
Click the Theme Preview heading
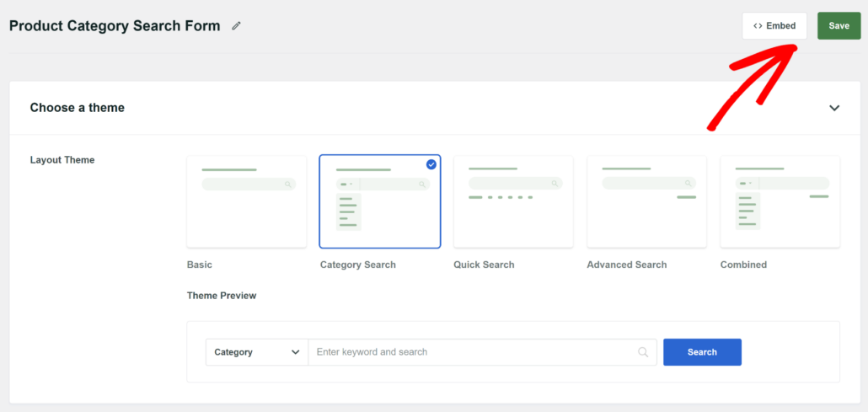pos(222,296)
